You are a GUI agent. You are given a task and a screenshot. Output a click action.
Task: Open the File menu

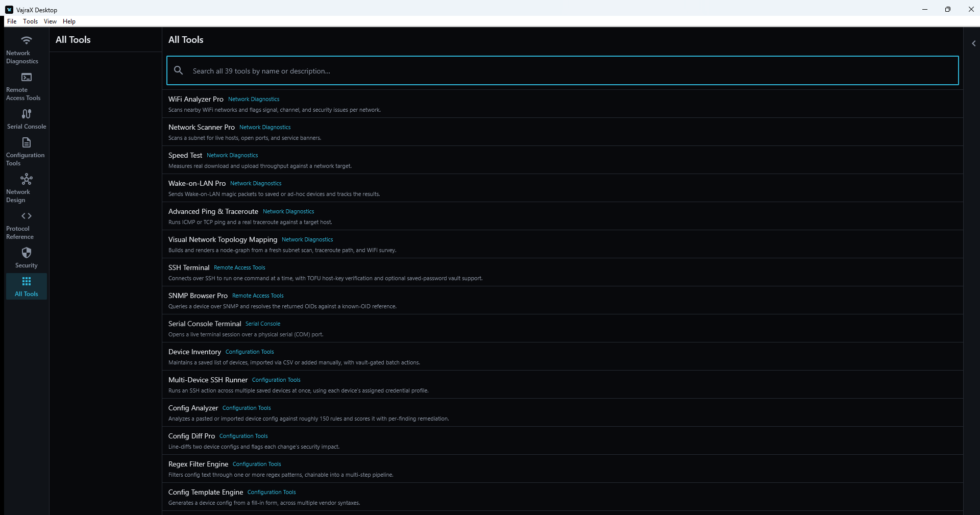click(x=12, y=21)
